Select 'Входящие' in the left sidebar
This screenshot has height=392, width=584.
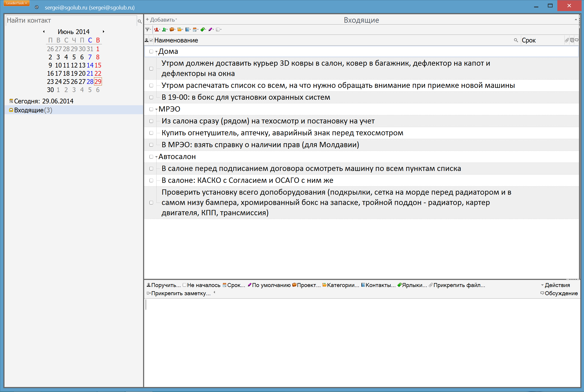pyautogui.click(x=29, y=110)
